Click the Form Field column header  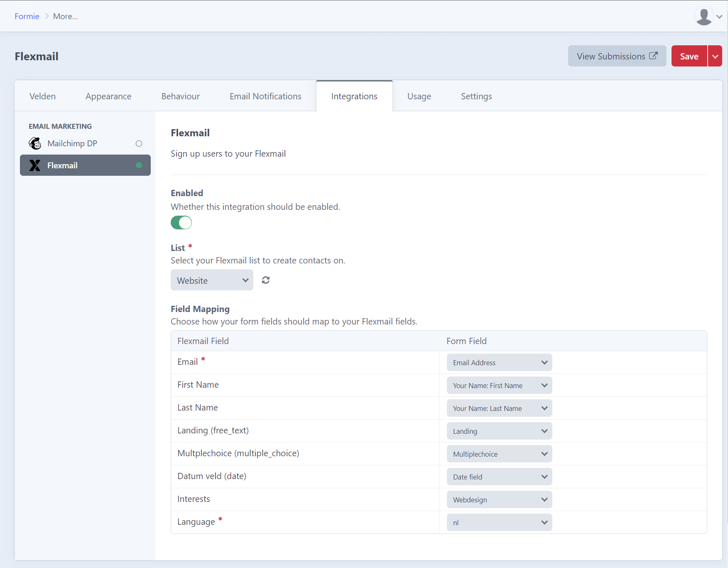[466, 341]
